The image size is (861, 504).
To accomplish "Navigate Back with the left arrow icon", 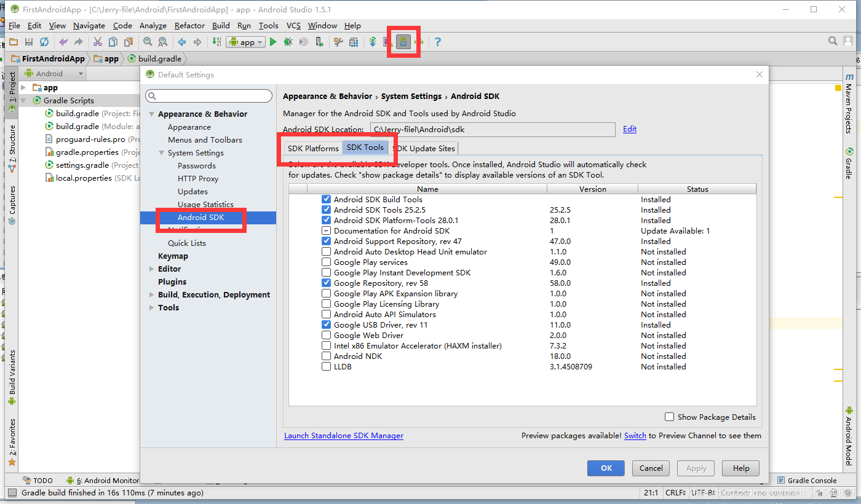I will pyautogui.click(x=182, y=42).
